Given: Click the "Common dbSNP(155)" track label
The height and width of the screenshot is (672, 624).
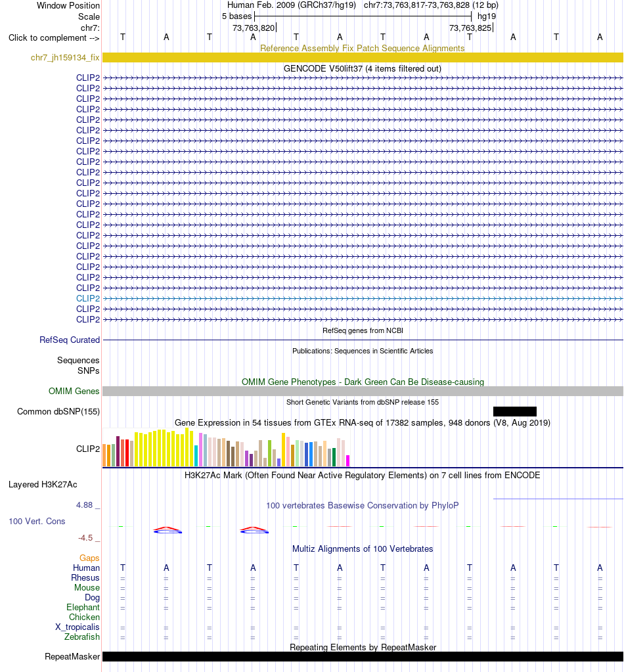Looking at the screenshot, I should pos(58,411).
